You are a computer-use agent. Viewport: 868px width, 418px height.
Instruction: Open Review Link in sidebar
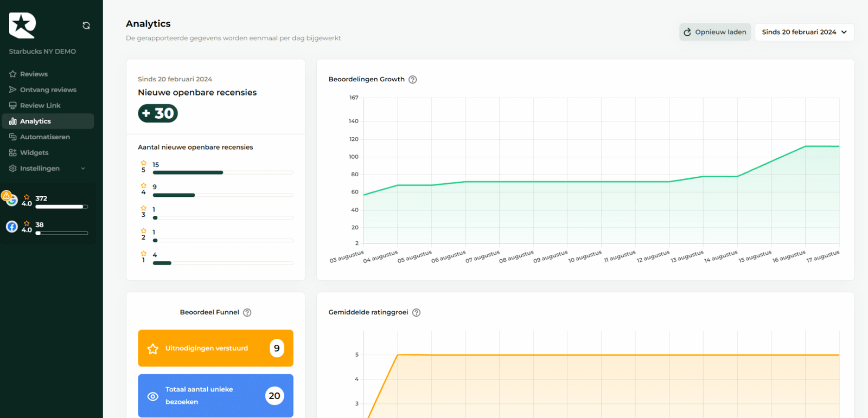tap(40, 106)
